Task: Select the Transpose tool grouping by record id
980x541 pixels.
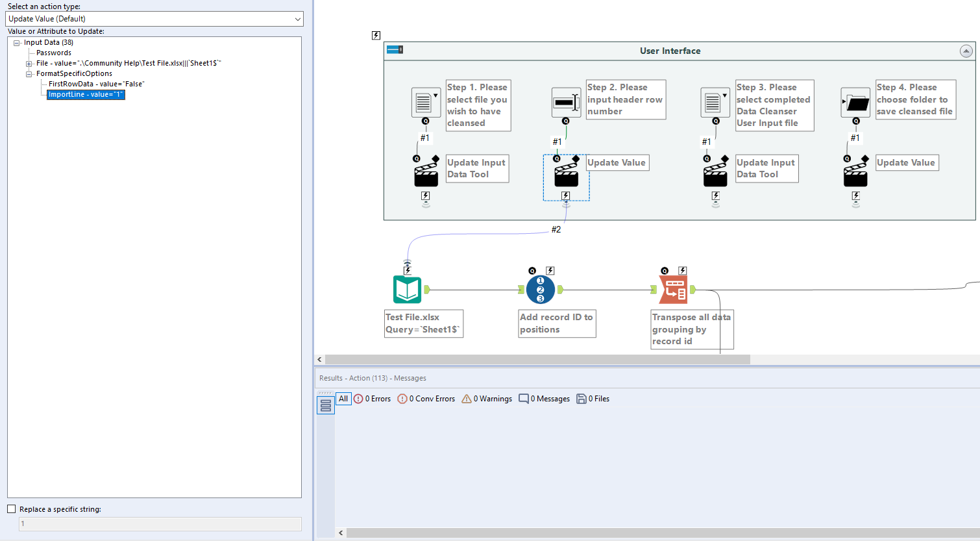Action: point(675,288)
